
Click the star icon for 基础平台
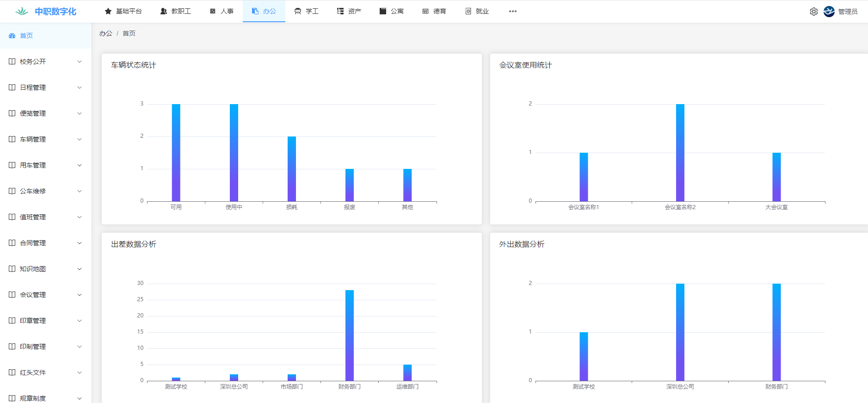(108, 11)
